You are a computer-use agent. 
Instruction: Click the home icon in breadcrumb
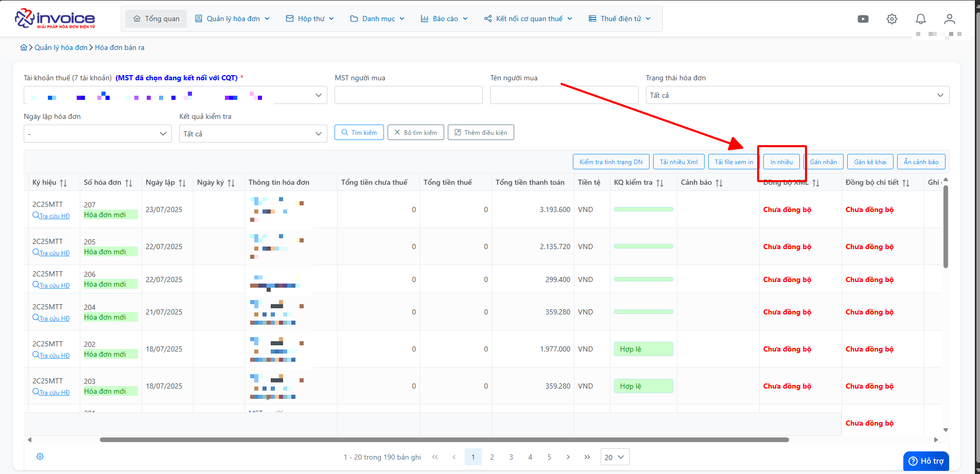tap(24, 47)
